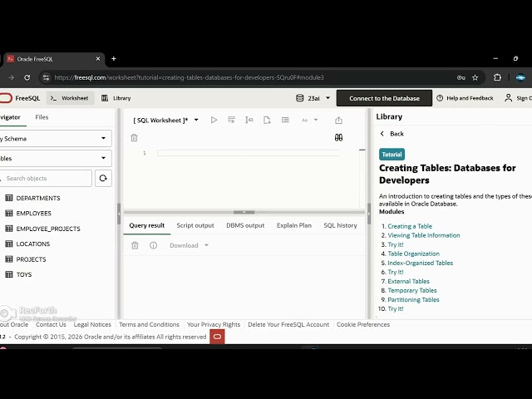This screenshot has width=532, height=399.
Task: Click the user Sign in icon
Action: click(x=508, y=98)
